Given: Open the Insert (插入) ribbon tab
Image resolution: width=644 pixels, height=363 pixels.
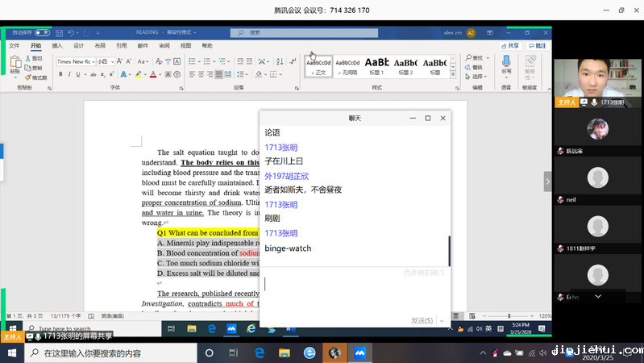Looking at the screenshot, I should coord(57,46).
